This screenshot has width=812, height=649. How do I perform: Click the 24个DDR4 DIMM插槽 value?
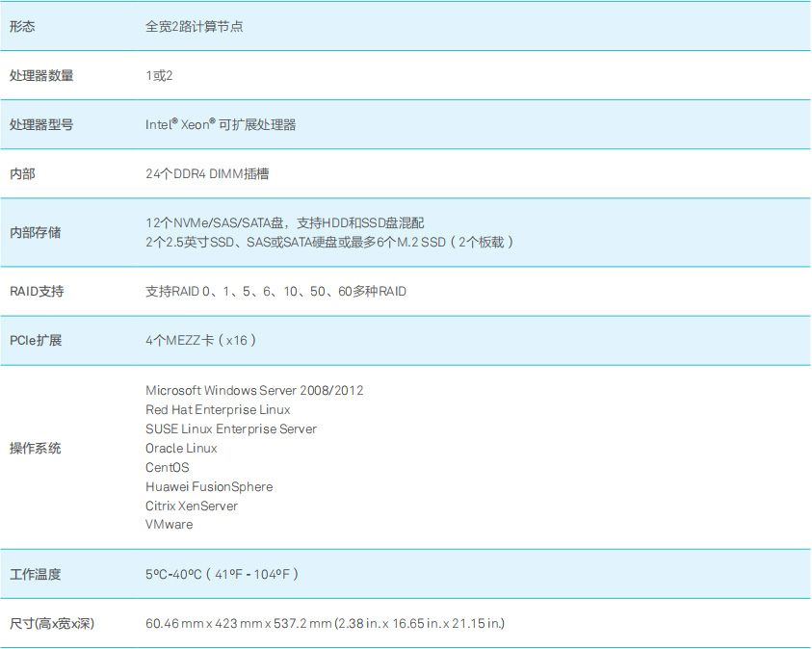tap(207, 174)
